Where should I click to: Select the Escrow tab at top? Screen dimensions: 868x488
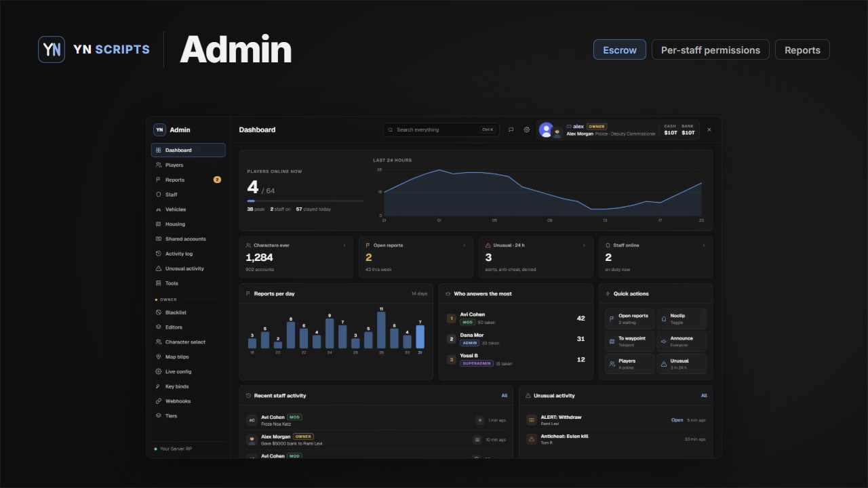620,49
